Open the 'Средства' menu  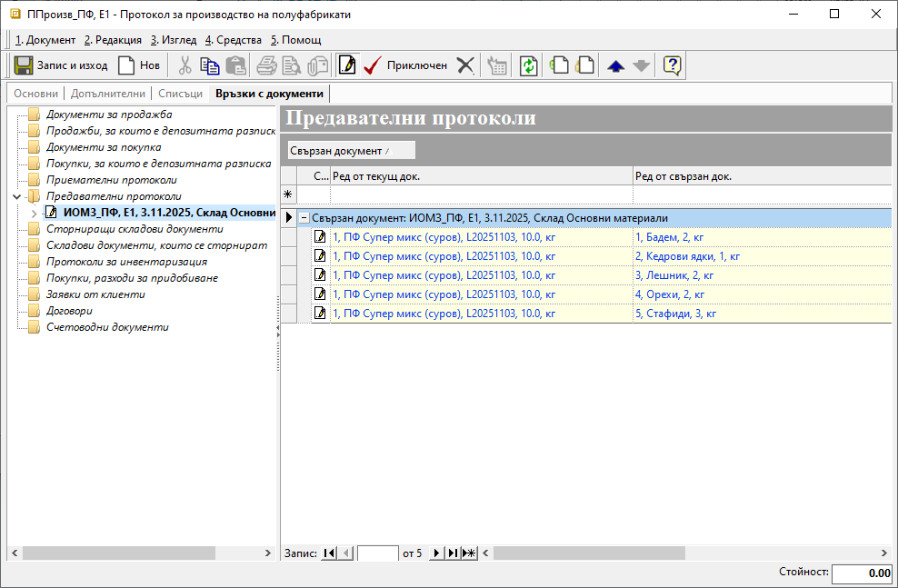point(234,40)
